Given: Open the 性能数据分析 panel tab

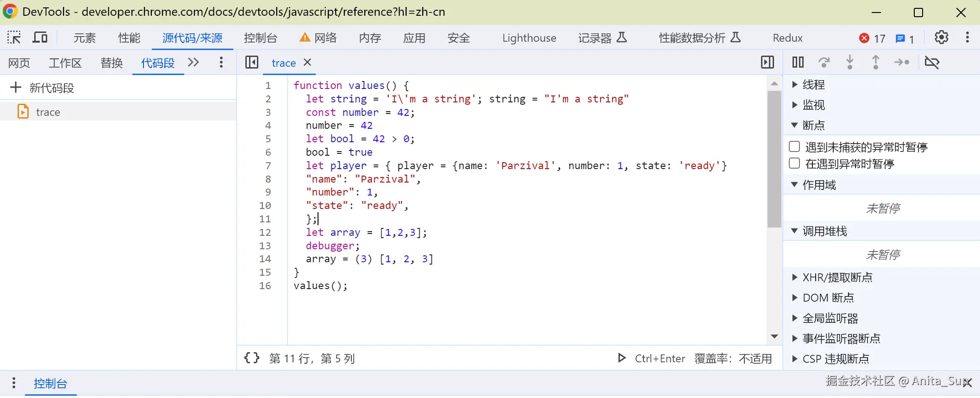Looking at the screenshot, I should click(699, 38).
